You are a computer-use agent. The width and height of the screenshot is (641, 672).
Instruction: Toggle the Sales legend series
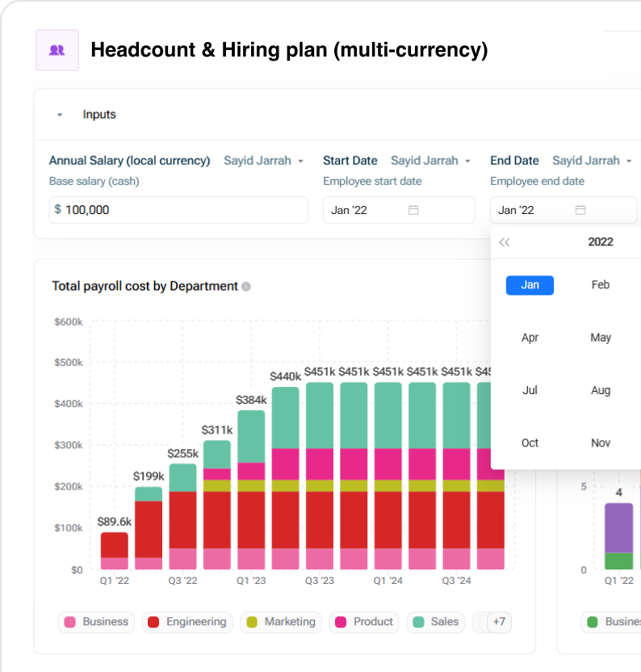[x=436, y=622]
